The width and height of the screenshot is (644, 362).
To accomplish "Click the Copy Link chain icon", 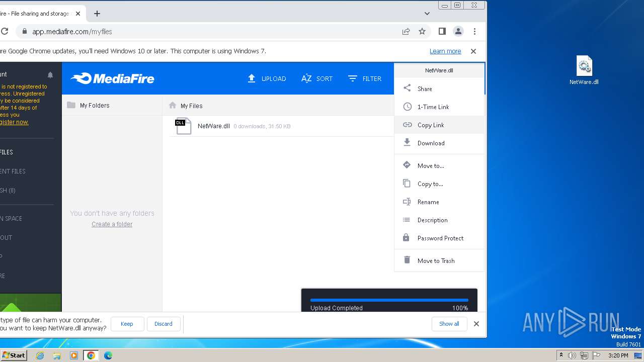I will pyautogui.click(x=407, y=125).
